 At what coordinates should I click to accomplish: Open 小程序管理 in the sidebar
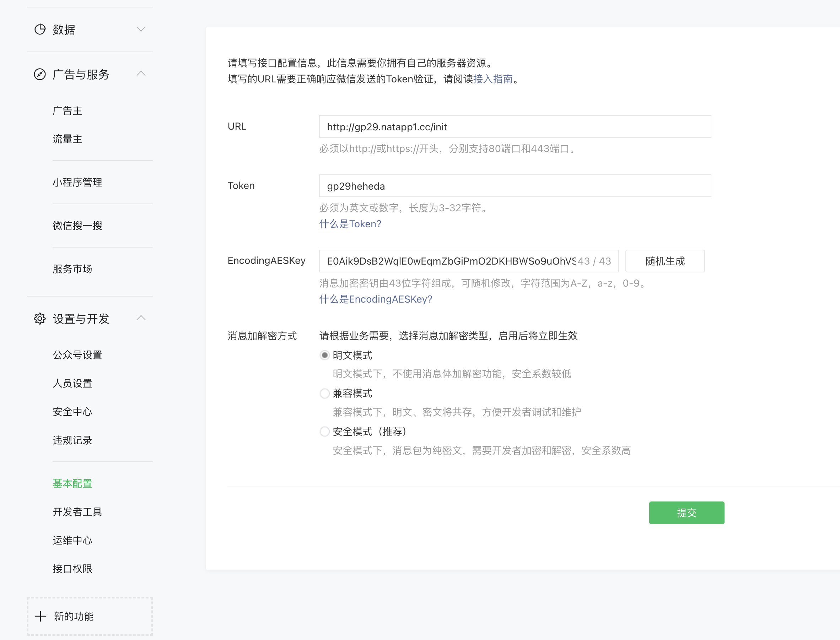tap(77, 182)
